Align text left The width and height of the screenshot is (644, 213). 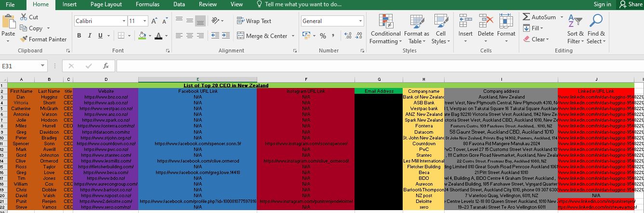pos(179,36)
